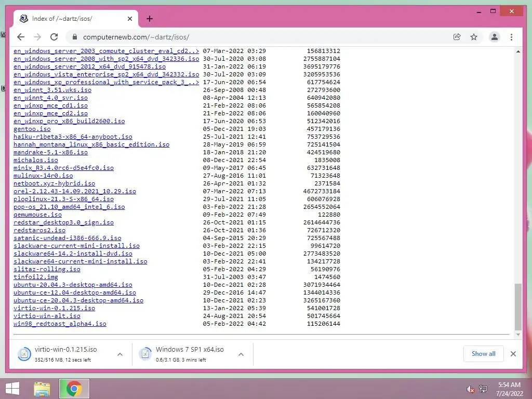Image resolution: width=532 pixels, height=399 pixels.
Task: Click netboot.xyz-hybrid.iso link
Action: pyautogui.click(x=54, y=183)
